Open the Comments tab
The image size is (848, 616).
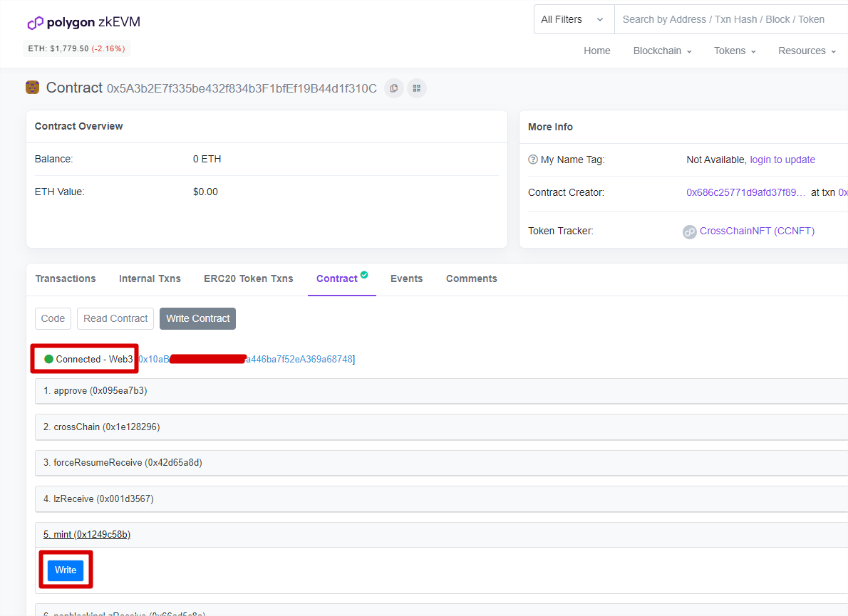pos(472,279)
